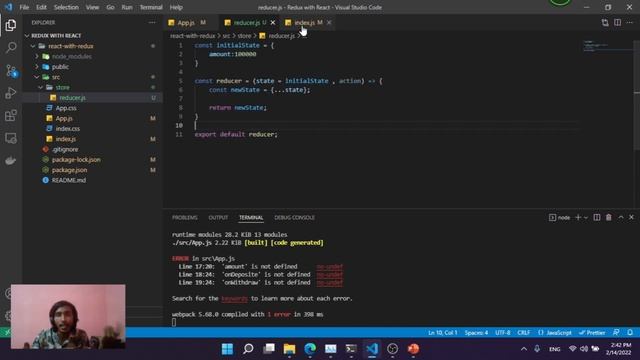The image size is (640, 360).
Task: Collapse the src folder
Action: pyautogui.click(x=93, y=77)
